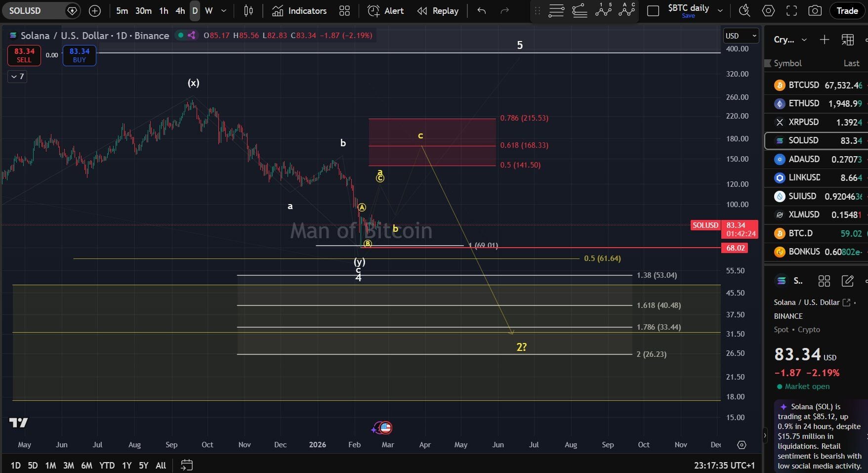Open details panel layout grid icon
868x473 pixels.
pos(824,281)
